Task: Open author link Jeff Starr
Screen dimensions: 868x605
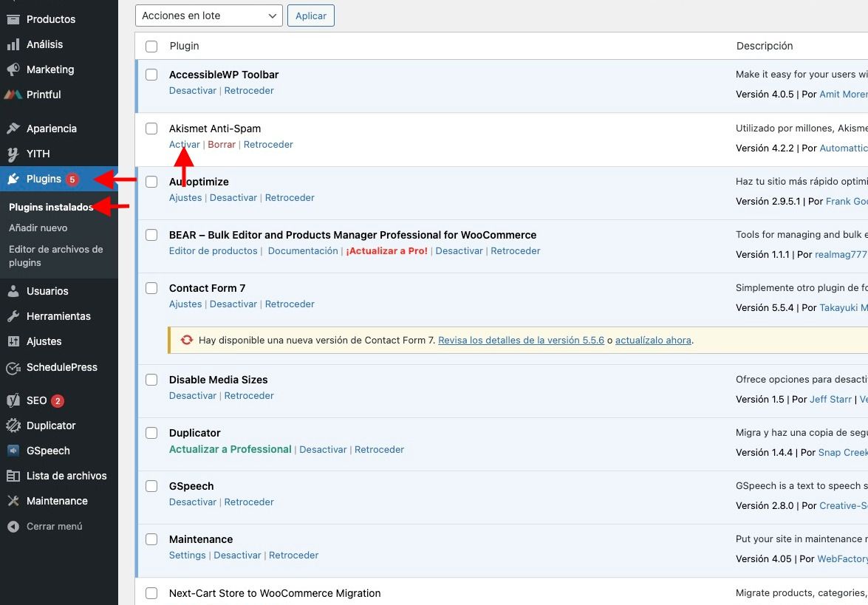Action: (830, 399)
